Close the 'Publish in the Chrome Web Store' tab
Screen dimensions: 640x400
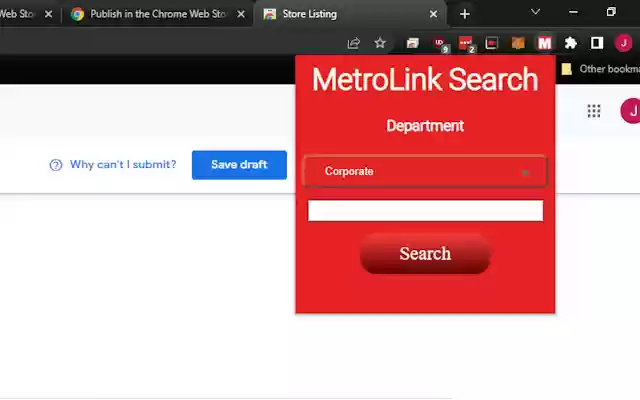[x=241, y=14]
